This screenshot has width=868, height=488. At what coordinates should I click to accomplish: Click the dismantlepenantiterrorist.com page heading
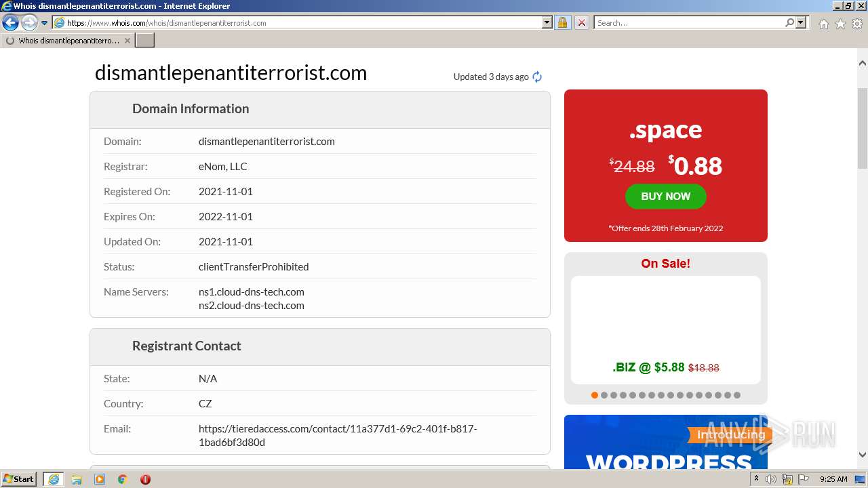231,73
